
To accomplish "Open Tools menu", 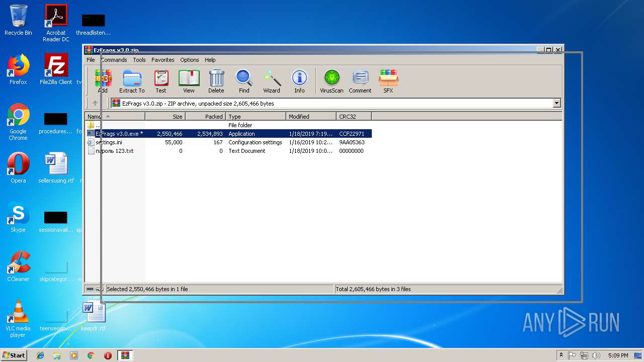I will click(x=139, y=60).
